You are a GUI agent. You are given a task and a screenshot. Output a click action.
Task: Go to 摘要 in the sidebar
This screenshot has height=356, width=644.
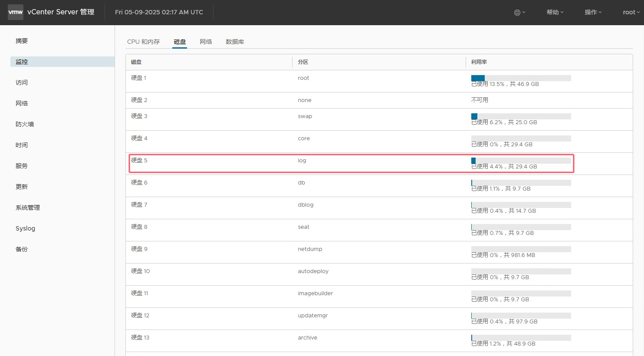(x=22, y=41)
